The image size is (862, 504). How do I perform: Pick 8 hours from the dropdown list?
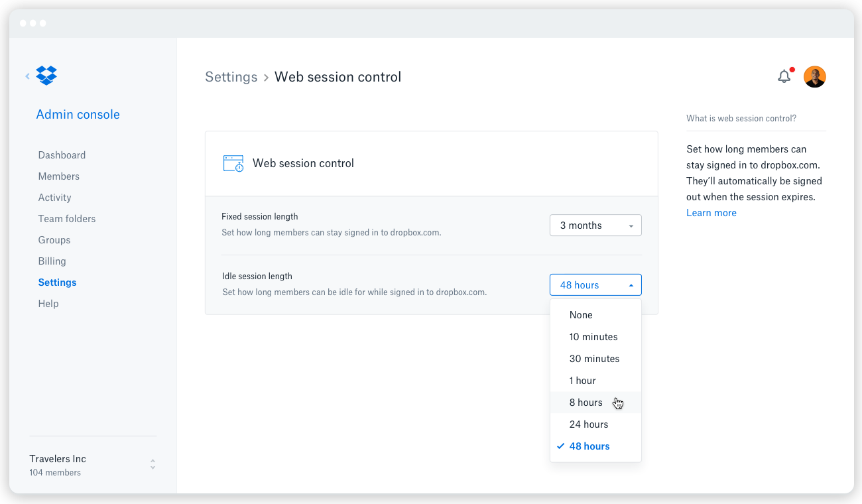tap(586, 403)
